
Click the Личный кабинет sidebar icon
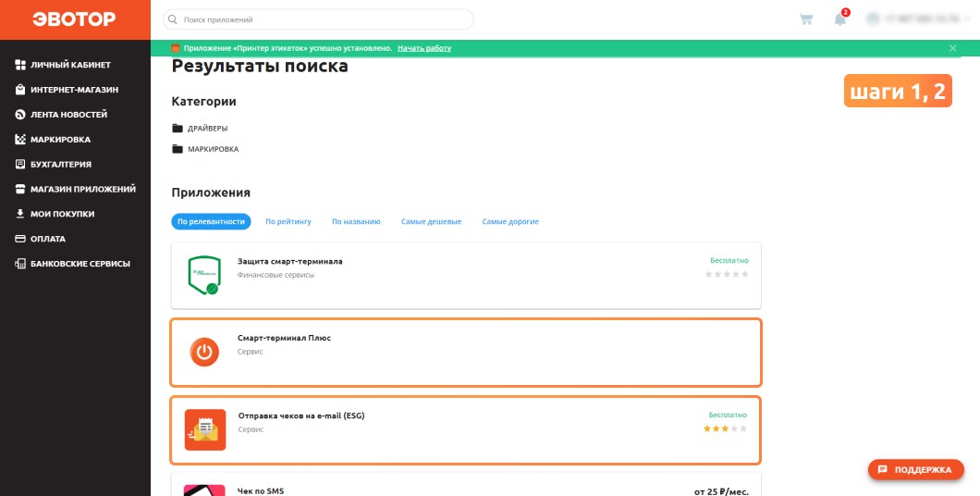point(20,65)
